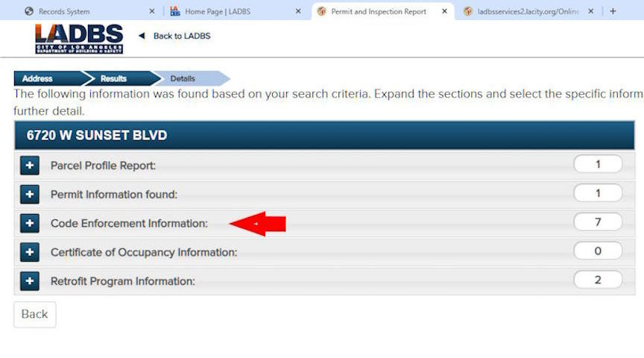Close the Records System tab
644x358 pixels.
coord(152,11)
